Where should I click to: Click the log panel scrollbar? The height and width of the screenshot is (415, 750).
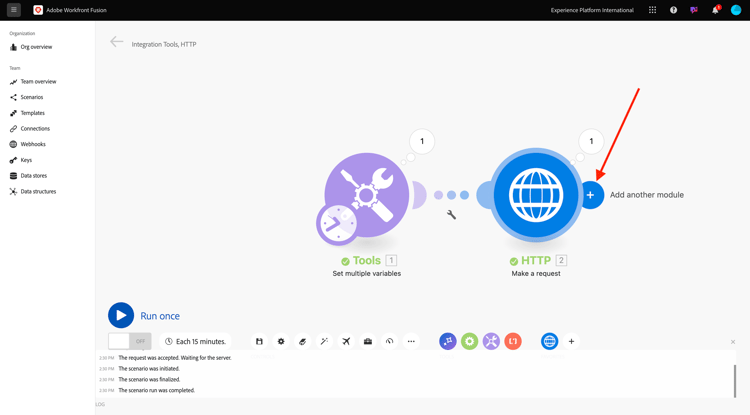click(x=735, y=381)
